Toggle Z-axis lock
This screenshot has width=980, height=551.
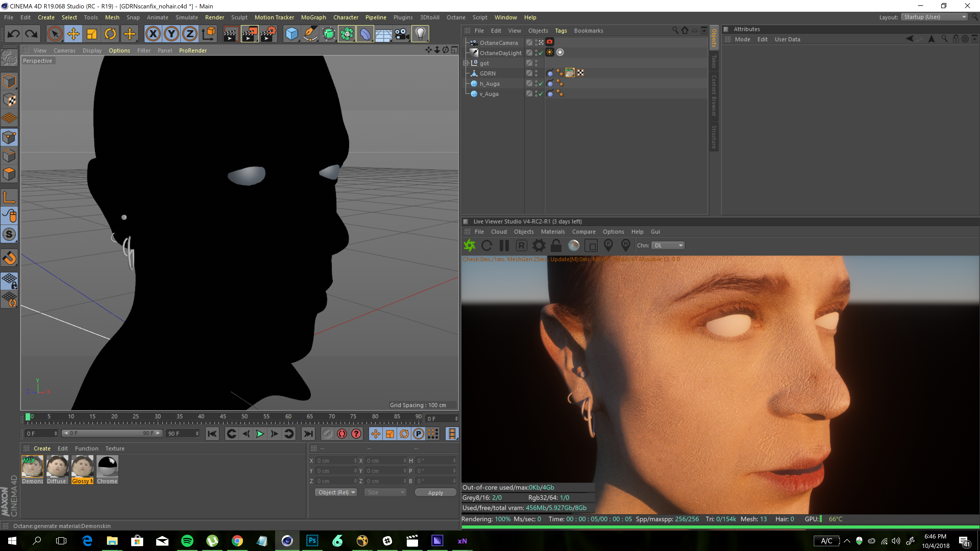190,34
